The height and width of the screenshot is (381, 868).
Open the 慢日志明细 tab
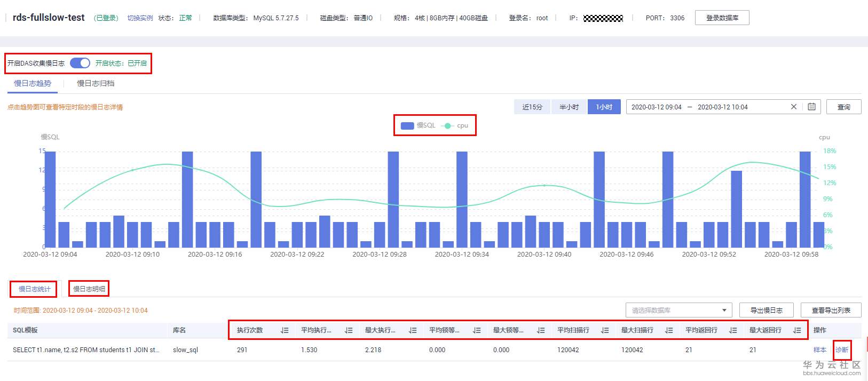(x=89, y=289)
